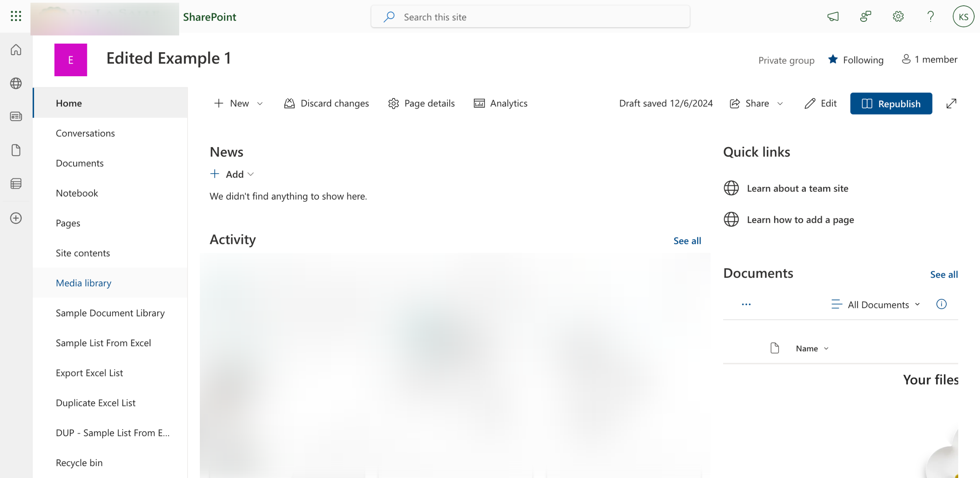Open the Share dropdown chevron
This screenshot has width=980, height=478.
click(x=780, y=103)
